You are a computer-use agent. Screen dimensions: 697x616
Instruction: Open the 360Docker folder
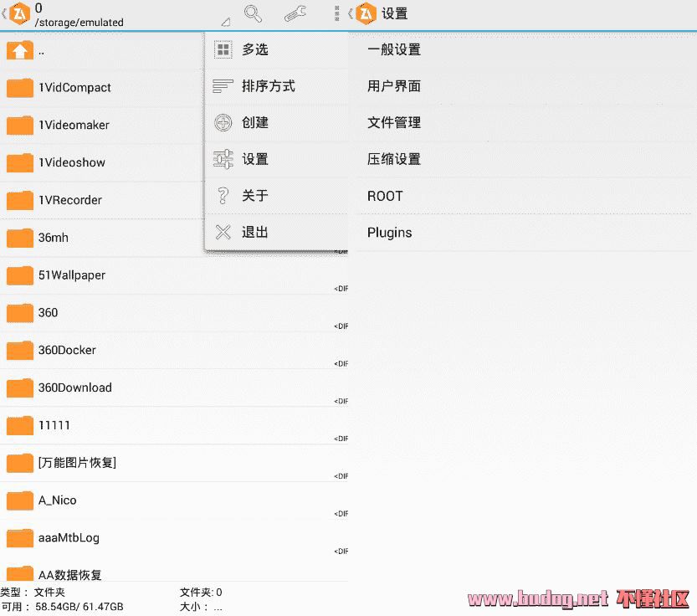click(174, 350)
